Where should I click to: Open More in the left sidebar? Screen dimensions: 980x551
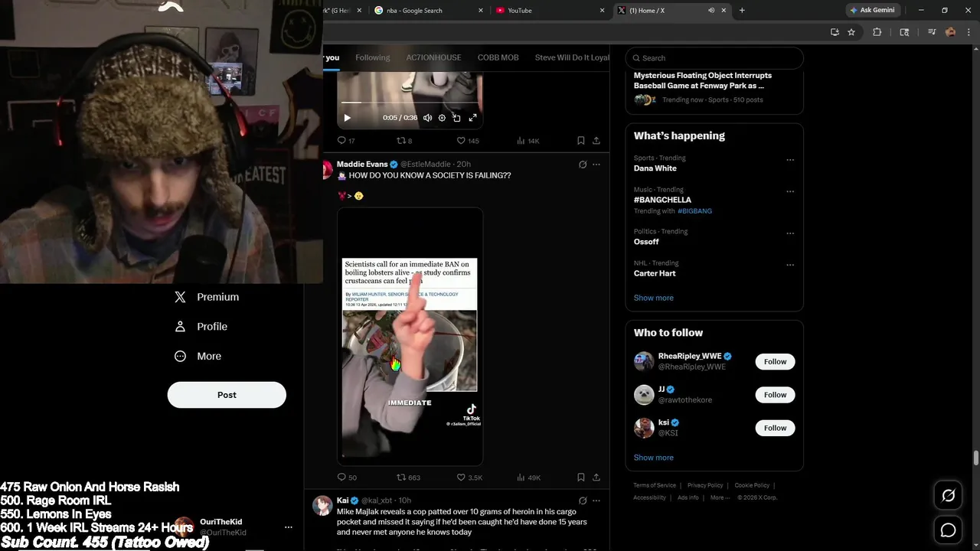(198, 356)
